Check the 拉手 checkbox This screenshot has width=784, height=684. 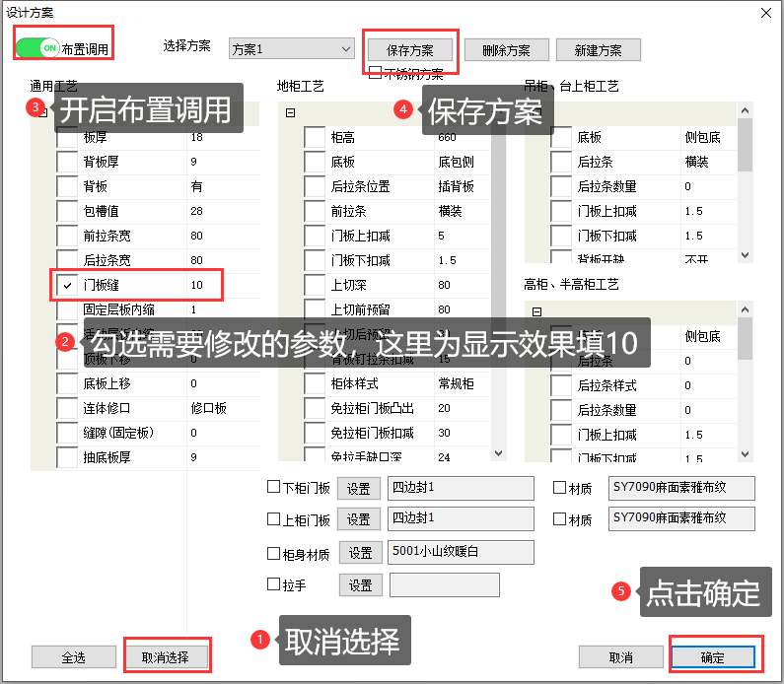[x=274, y=584]
